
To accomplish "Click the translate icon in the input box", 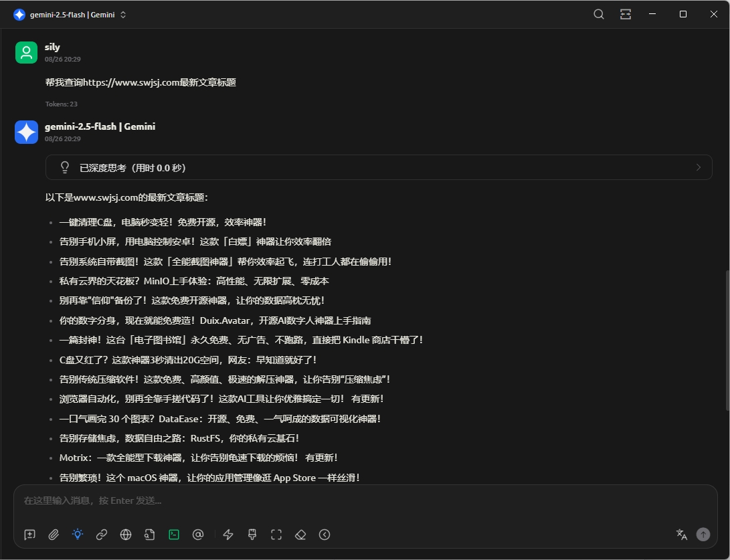I will 682,535.
